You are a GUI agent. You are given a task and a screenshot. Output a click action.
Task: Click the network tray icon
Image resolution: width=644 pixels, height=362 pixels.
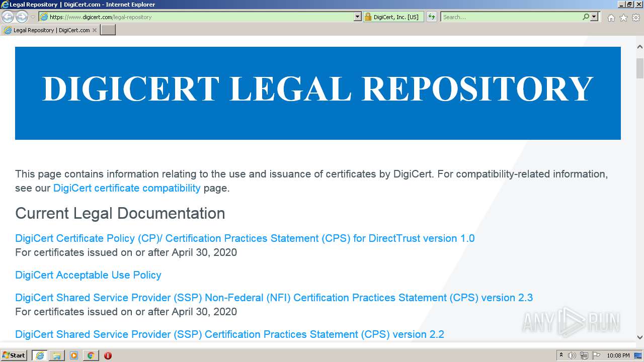(584, 355)
